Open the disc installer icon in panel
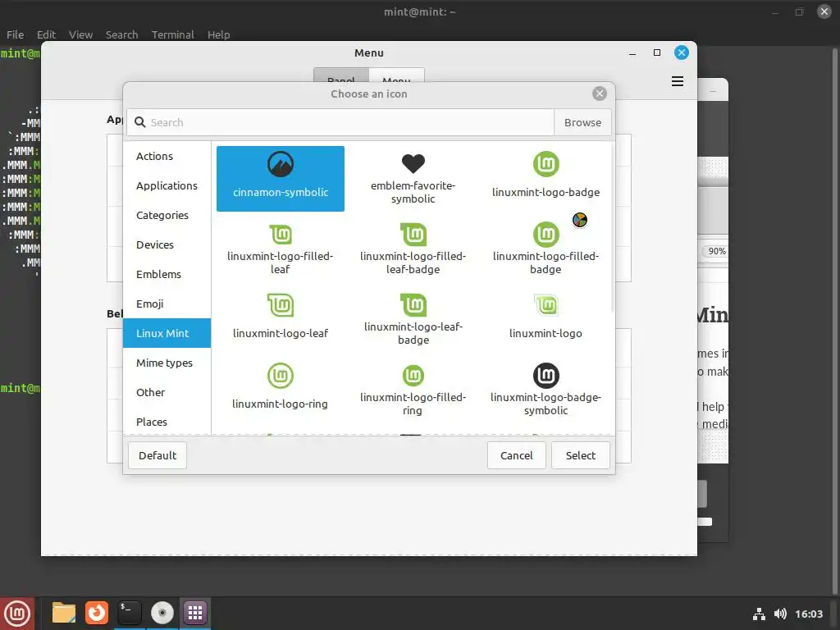Viewport: 840px width, 630px height. (x=162, y=613)
